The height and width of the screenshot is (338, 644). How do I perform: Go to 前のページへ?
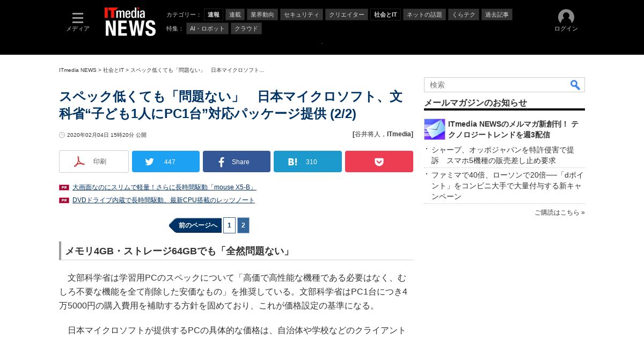point(195,225)
